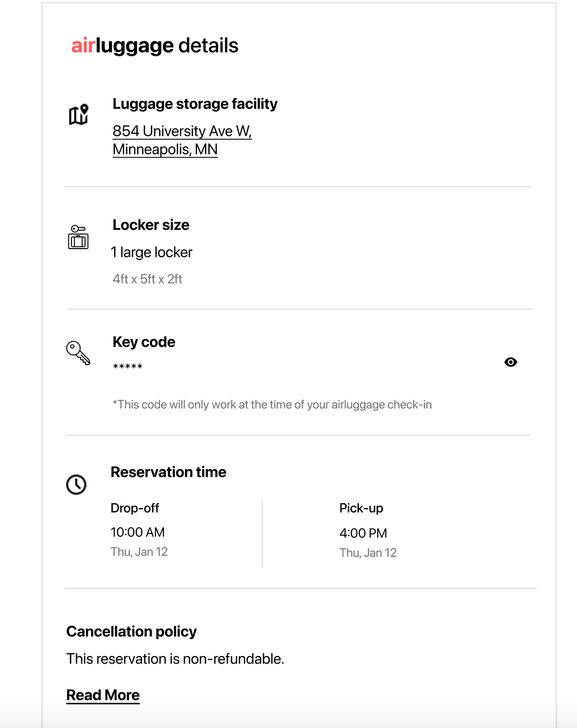Select the 1 large locker text
Image resolution: width=577 pixels, height=728 pixels.
[152, 252]
